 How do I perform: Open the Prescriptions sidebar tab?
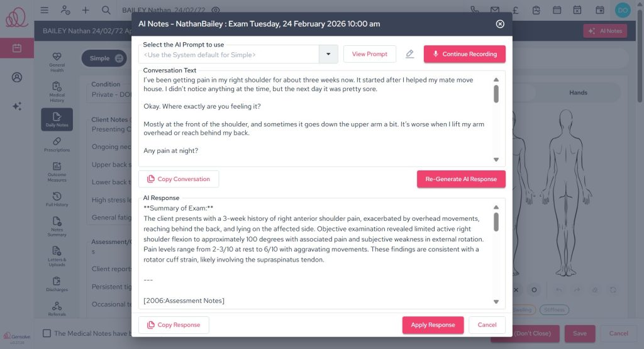point(57,145)
